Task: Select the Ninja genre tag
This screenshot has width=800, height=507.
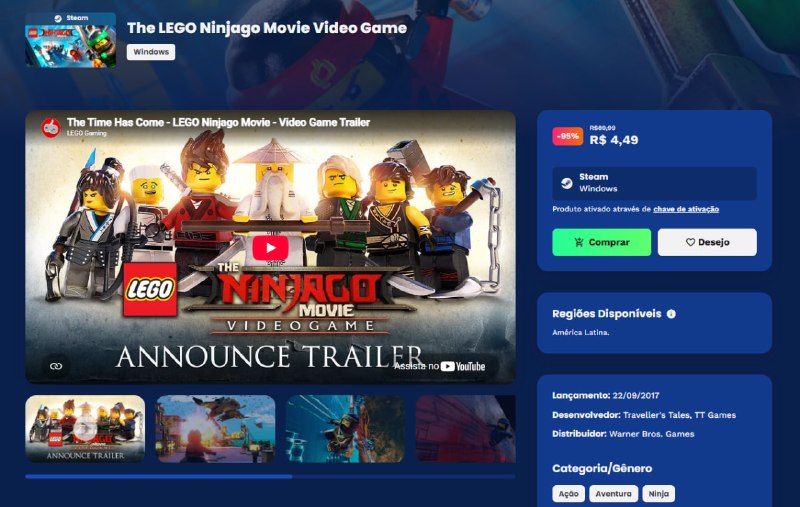Action: pyautogui.click(x=659, y=493)
